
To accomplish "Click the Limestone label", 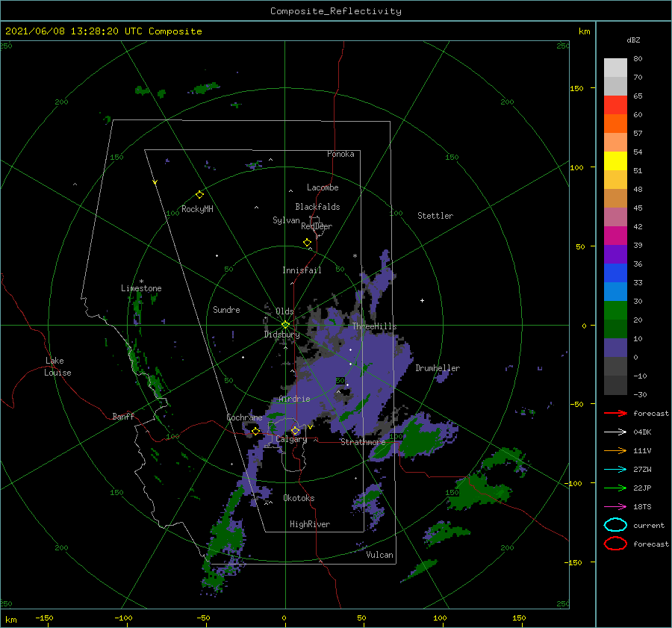I will pyautogui.click(x=141, y=288).
